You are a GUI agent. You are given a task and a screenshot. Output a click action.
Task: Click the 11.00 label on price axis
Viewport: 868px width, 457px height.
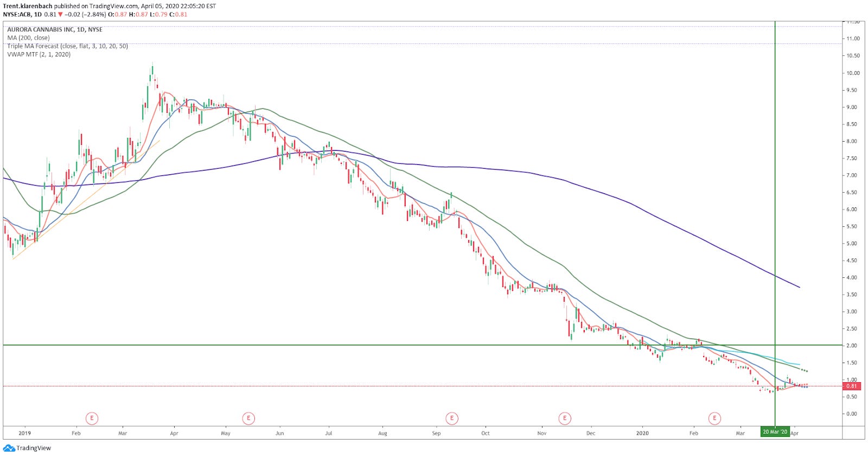tap(853, 39)
